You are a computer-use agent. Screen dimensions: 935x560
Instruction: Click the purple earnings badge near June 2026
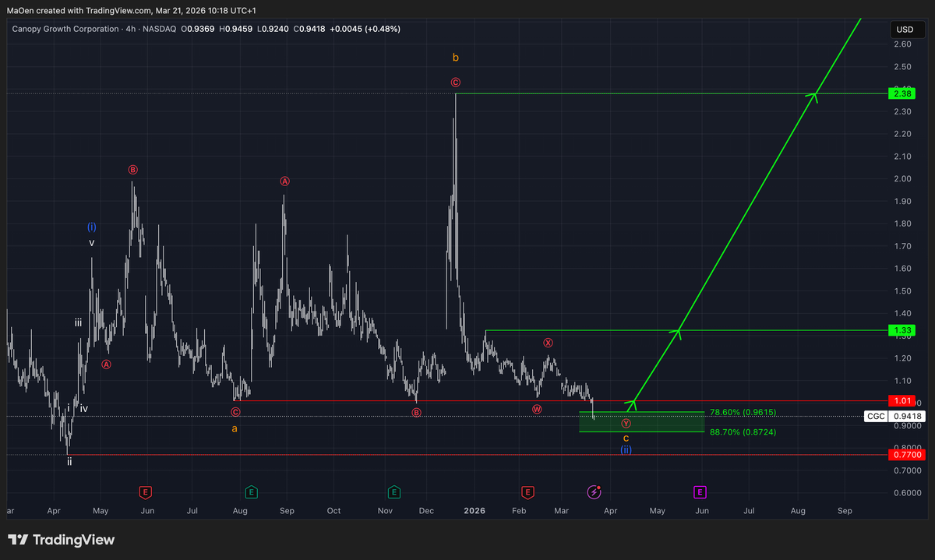[x=700, y=492]
